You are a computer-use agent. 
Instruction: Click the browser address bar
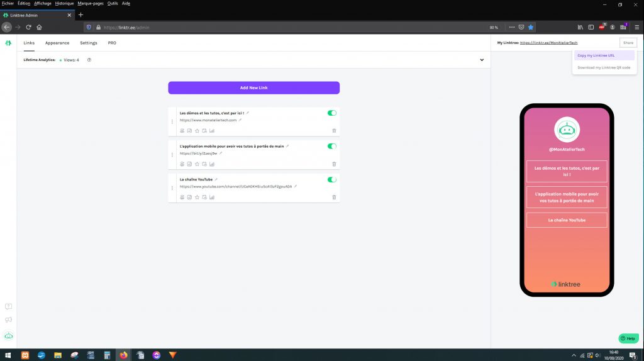(x=287, y=28)
